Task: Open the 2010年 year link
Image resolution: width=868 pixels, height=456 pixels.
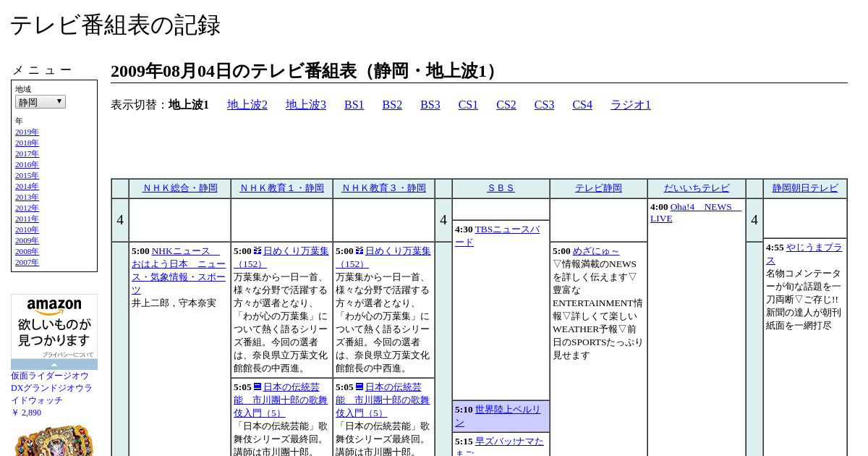Action: coord(27,230)
